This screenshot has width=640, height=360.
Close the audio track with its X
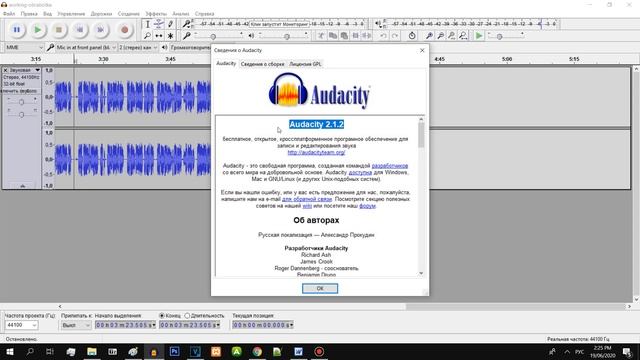[x=5, y=70]
